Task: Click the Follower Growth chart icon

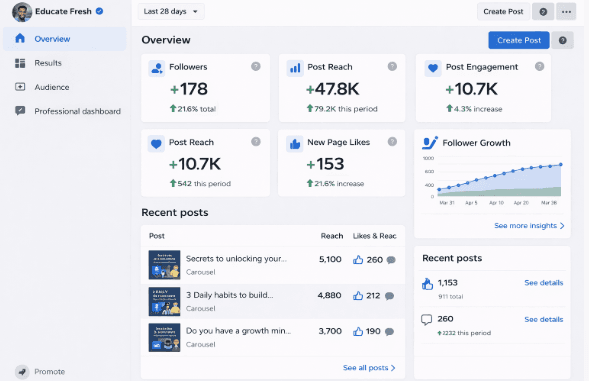Action: point(430,143)
